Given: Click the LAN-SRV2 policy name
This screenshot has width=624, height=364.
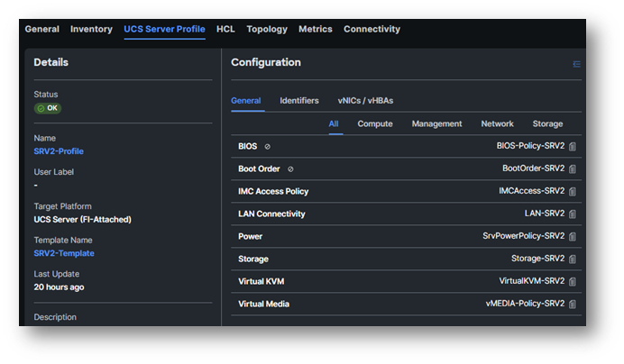Looking at the screenshot, I should coord(545,214).
